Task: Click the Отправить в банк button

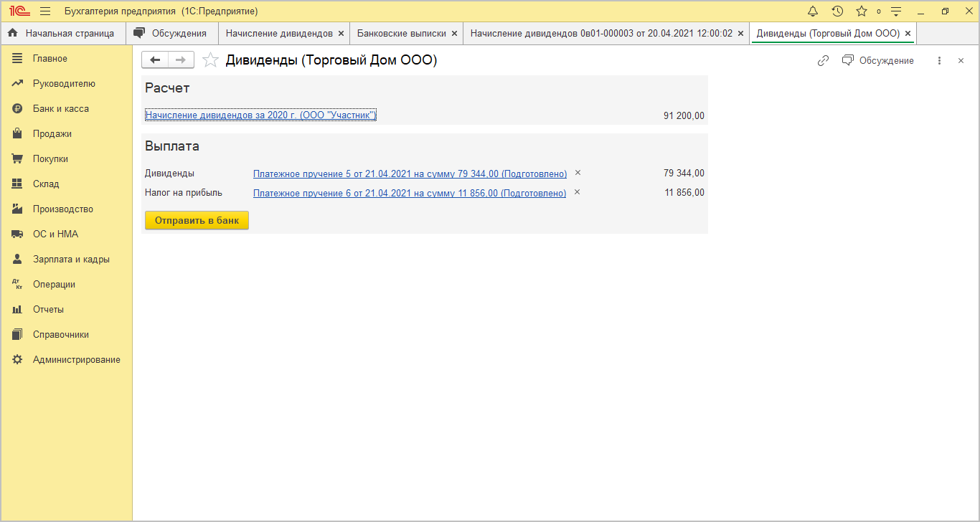Action: click(x=197, y=221)
